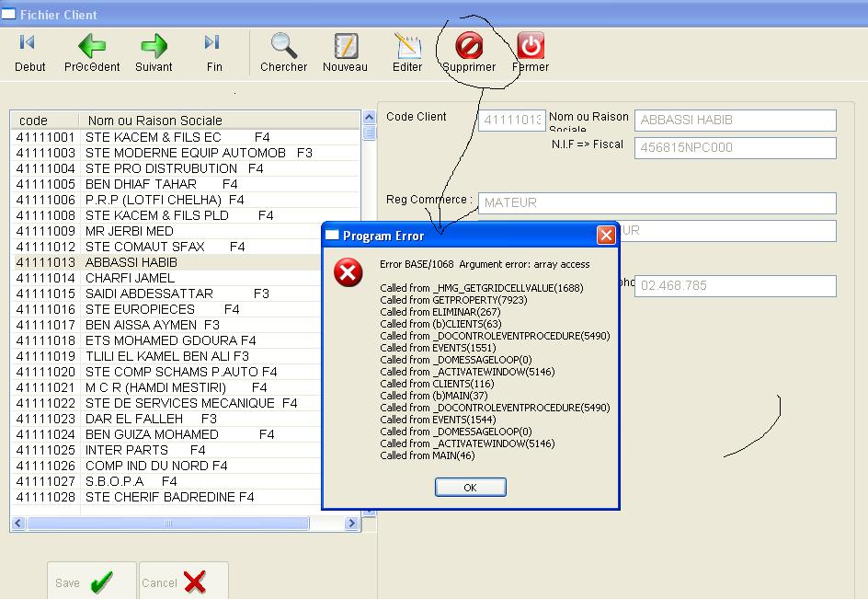Image resolution: width=868 pixels, height=599 pixels.
Task: Select the row STE PRO DISTRUBUTION
Action: pos(161,168)
